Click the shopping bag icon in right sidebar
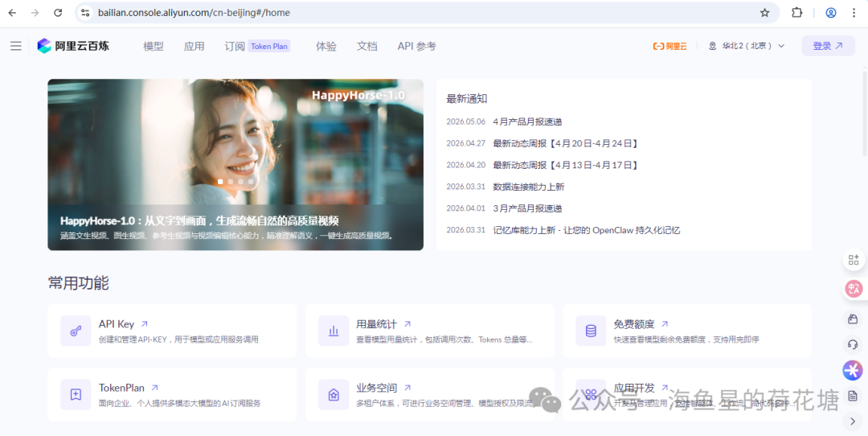 click(x=853, y=319)
